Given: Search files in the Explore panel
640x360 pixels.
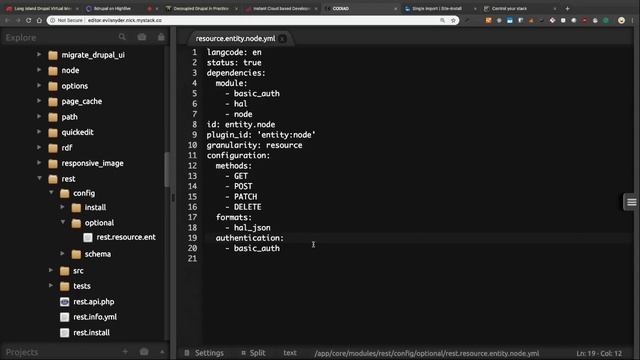Looking at the screenshot, I should pyautogui.click(x=122, y=37).
